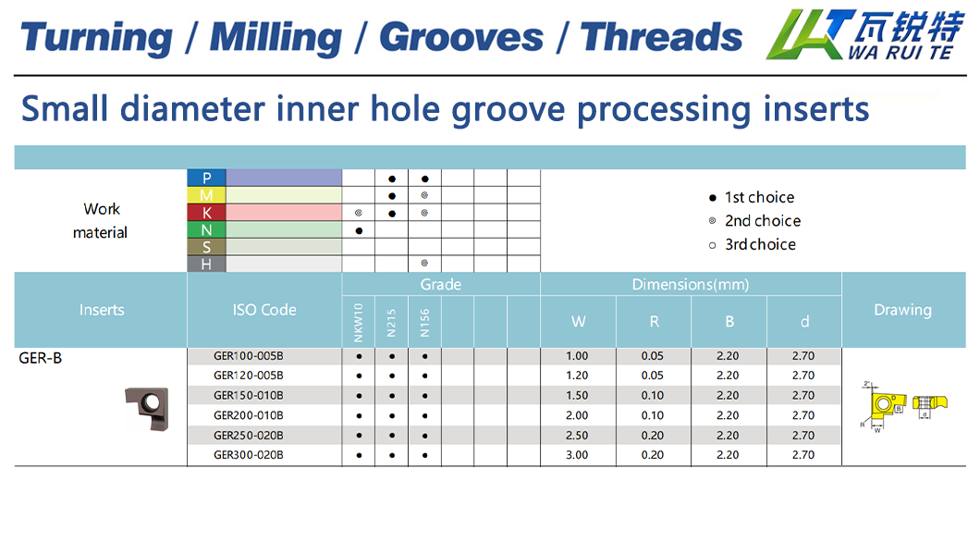Image resolution: width=980 pixels, height=555 pixels.
Task: Select the green N material label
Action: (207, 229)
